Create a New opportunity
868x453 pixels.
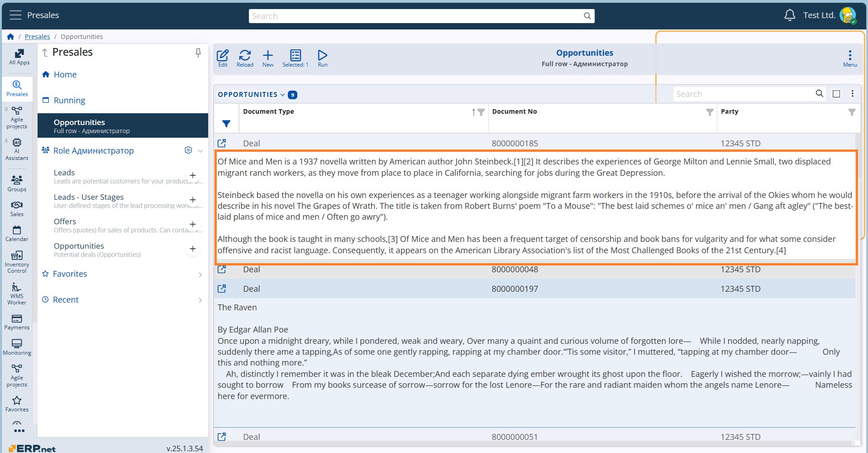268,58
